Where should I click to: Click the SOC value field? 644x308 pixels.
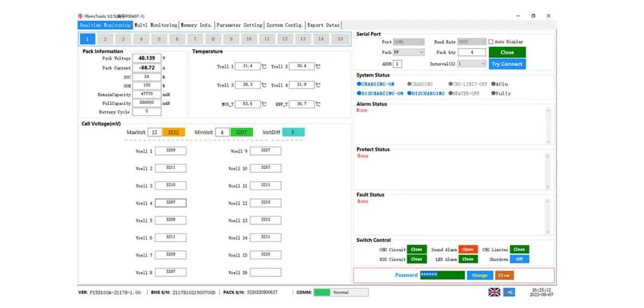tap(147, 77)
